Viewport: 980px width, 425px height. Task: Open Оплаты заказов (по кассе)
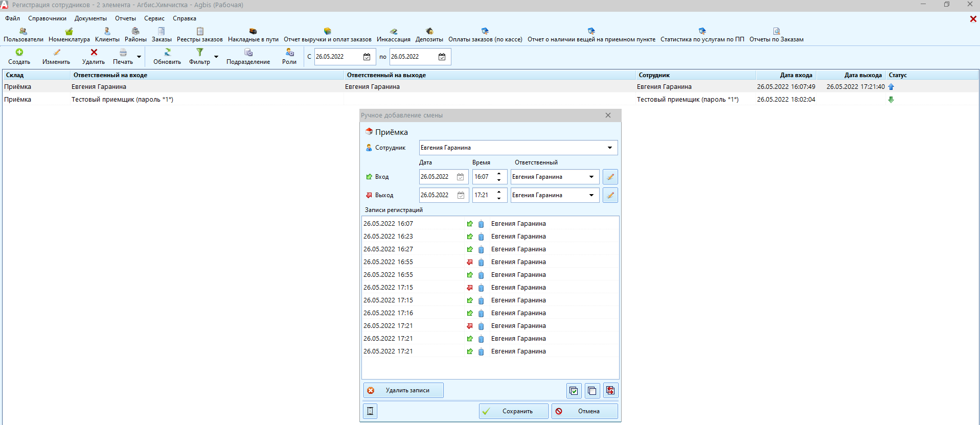[x=485, y=35]
